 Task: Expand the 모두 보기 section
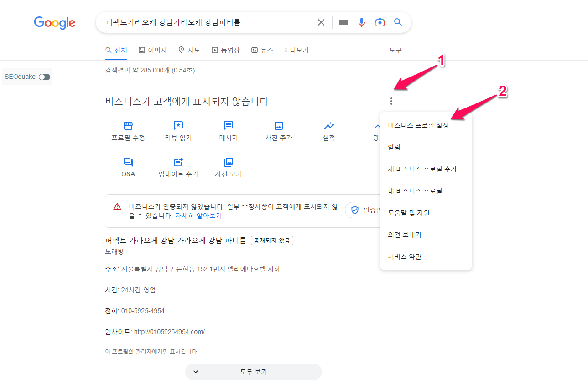tap(253, 372)
